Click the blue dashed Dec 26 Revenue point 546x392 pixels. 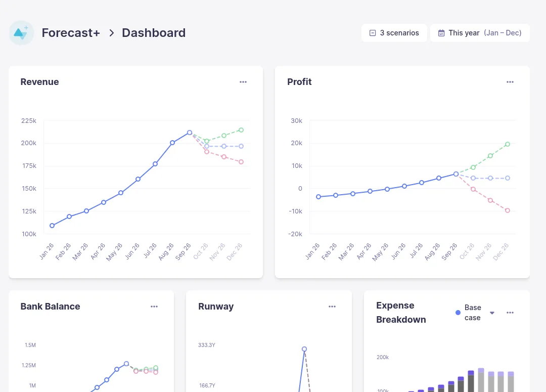241,146
